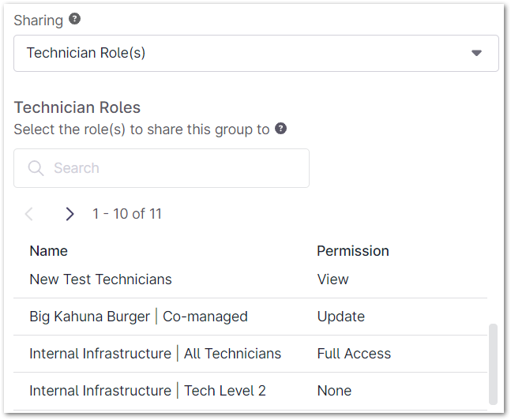Change the Full Access permission for All Technicians
511x420 pixels.
click(354, 354)
